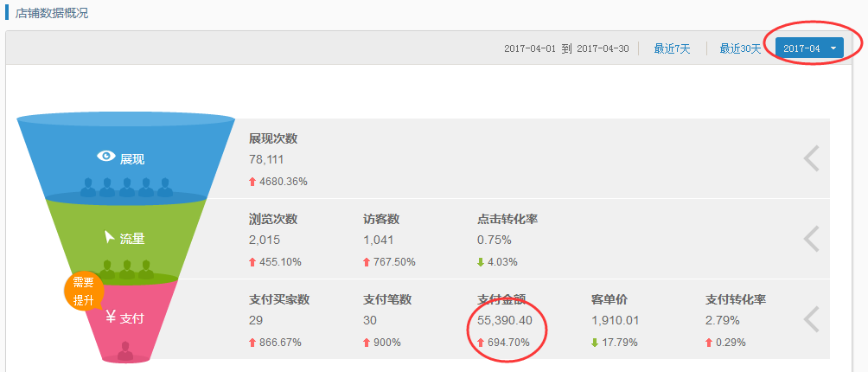
Task: Click the yen icon beside 支付
Action: (x=111, y=317)
